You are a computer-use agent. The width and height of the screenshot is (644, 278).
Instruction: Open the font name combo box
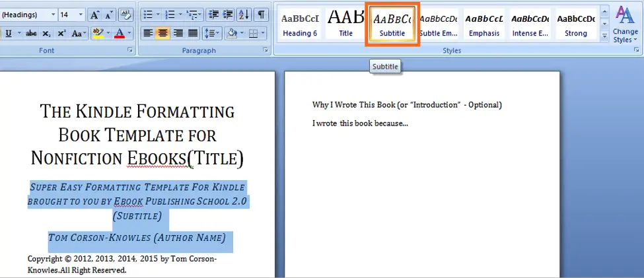(28, 15)
